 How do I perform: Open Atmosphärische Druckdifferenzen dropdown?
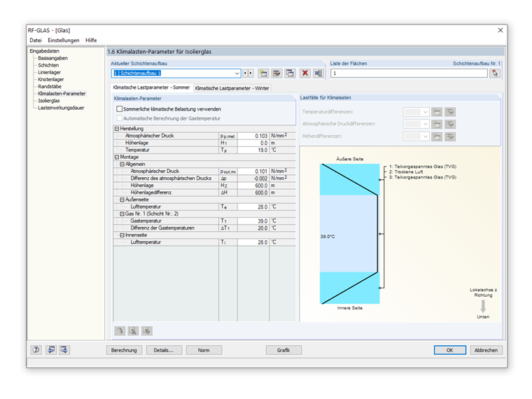tap(426, 124)
